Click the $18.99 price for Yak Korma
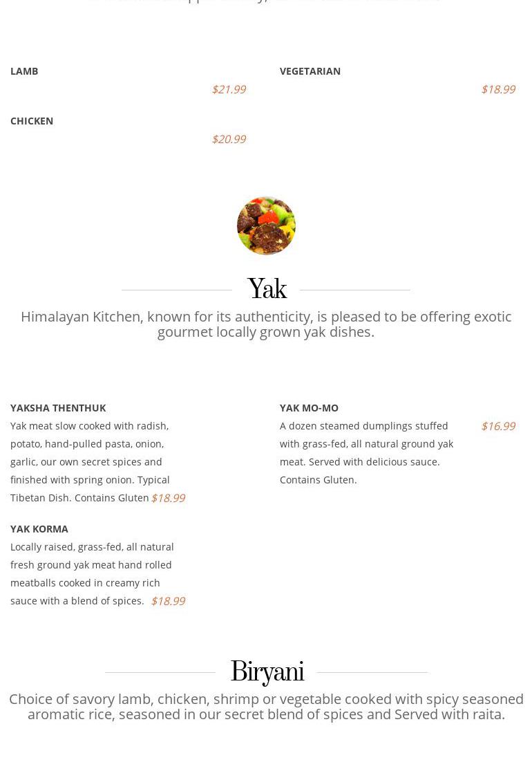The image size is (532, 760). 168,601
